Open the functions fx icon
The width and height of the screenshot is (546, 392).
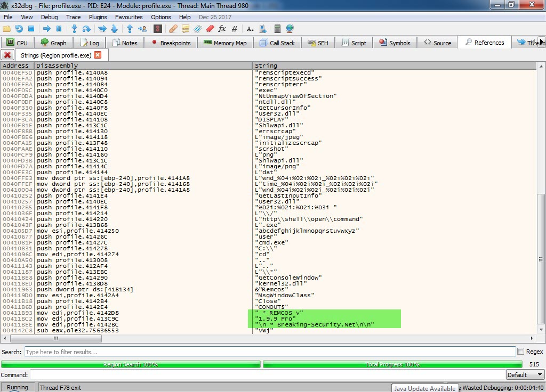(222, 29)
